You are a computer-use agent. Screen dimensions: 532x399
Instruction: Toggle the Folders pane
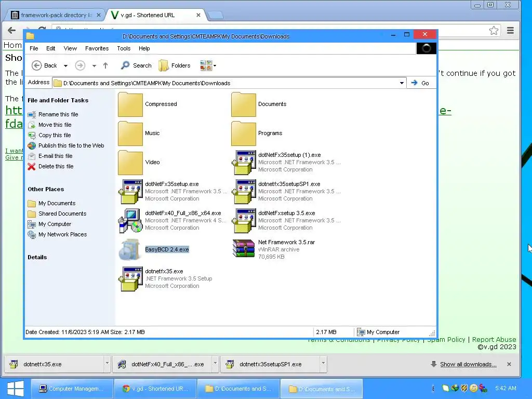[x=175, y=65]
